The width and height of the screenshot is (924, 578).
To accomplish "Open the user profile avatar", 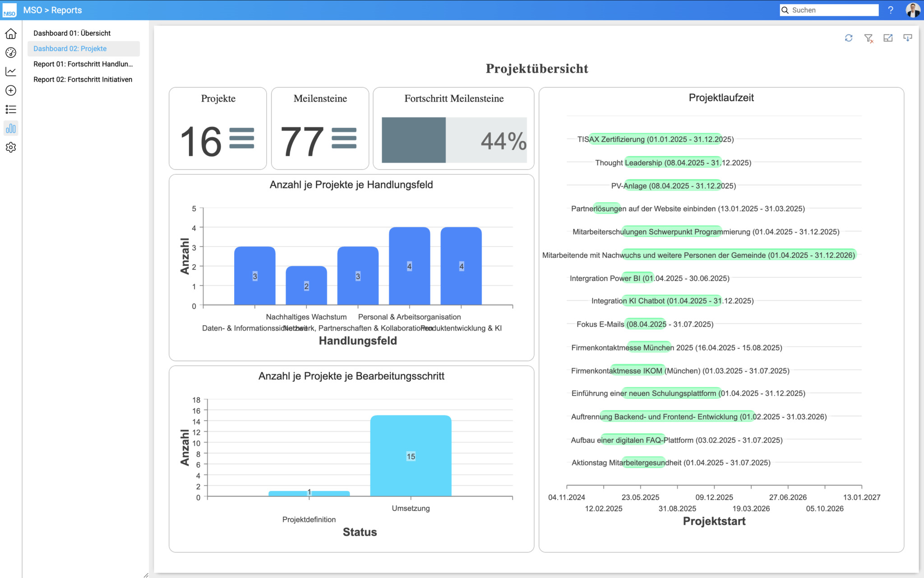I will pyautogui.click(x=912, y=10).
